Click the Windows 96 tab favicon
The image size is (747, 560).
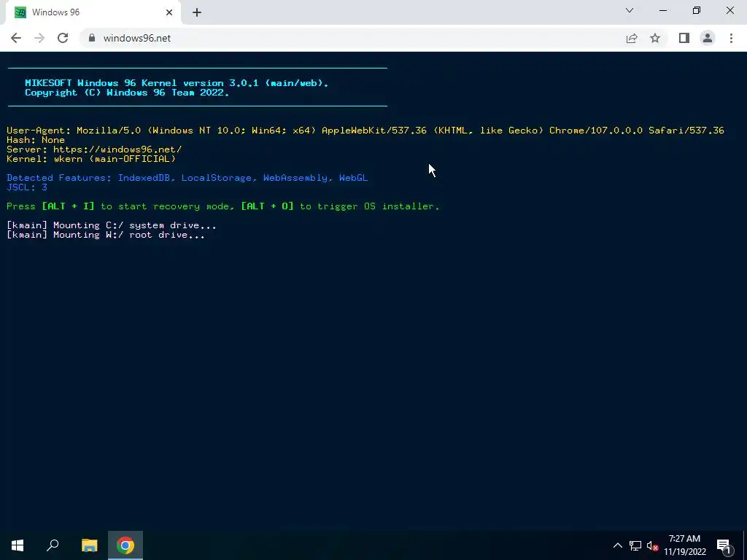[20, 12]
